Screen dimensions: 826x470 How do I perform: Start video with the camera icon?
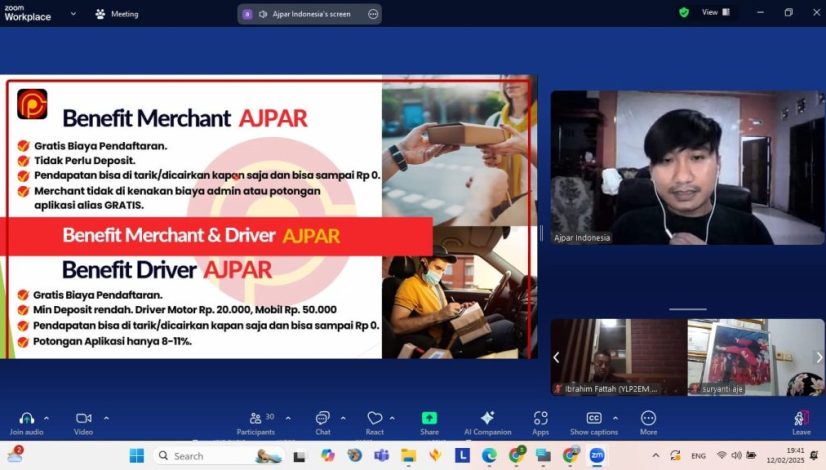click(83, 418)
